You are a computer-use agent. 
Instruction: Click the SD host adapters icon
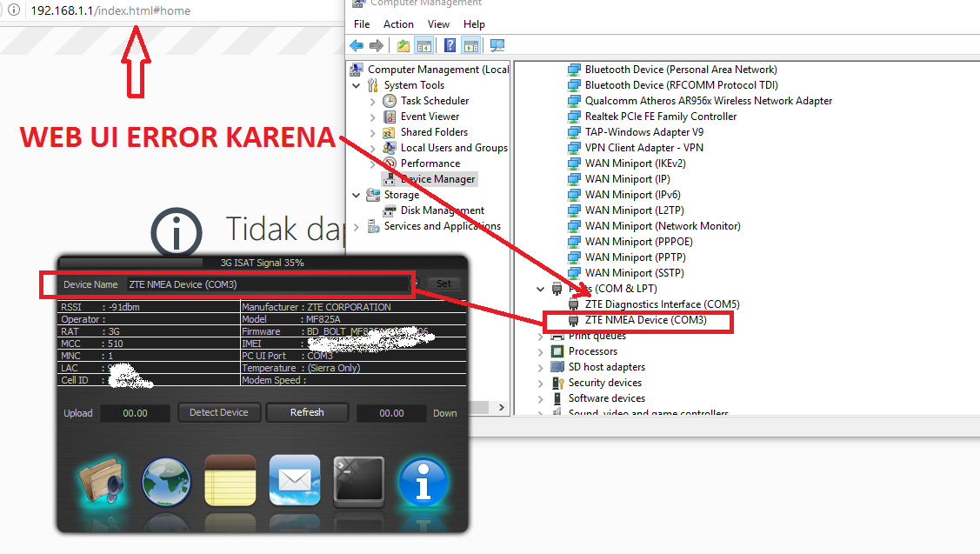557,367
